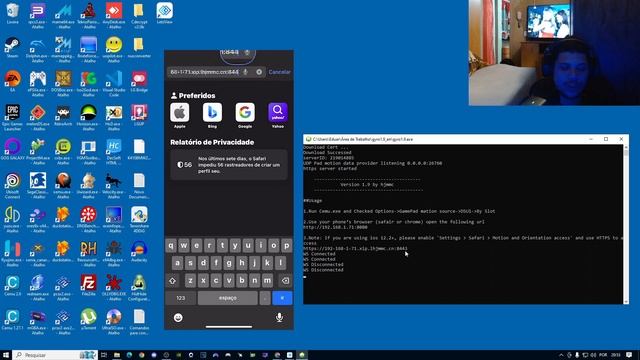
Task: Tap the microphone in the address bar
Action: [x=245, y=72]
